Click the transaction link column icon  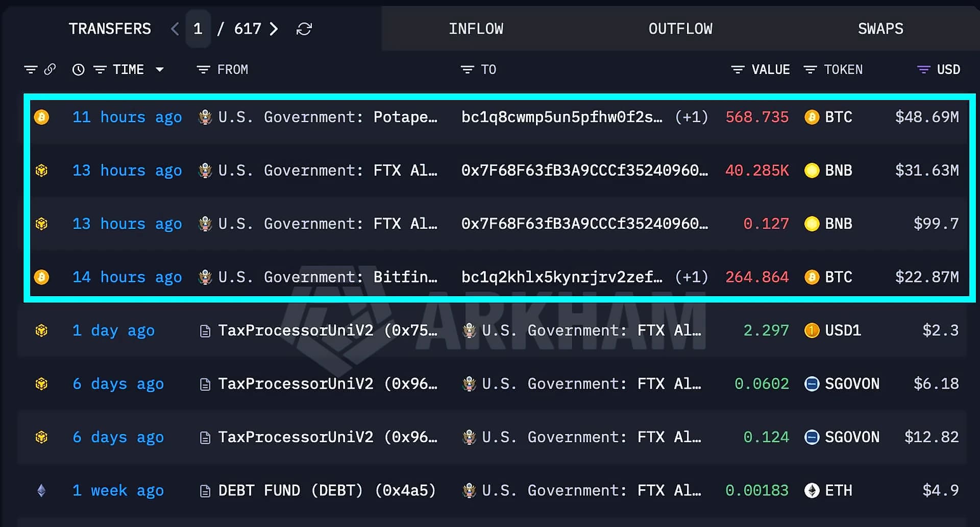pyautogui.click(x=50, y=69)
